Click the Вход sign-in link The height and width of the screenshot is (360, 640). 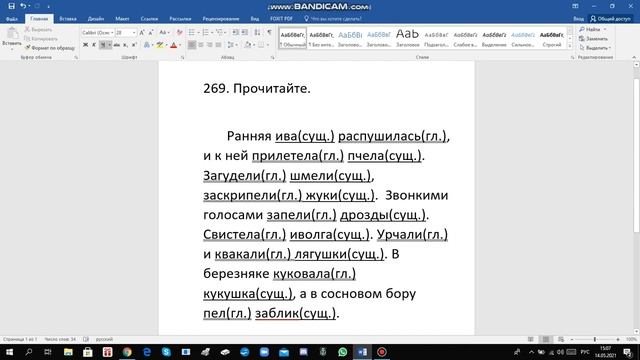tap(578, 19)
